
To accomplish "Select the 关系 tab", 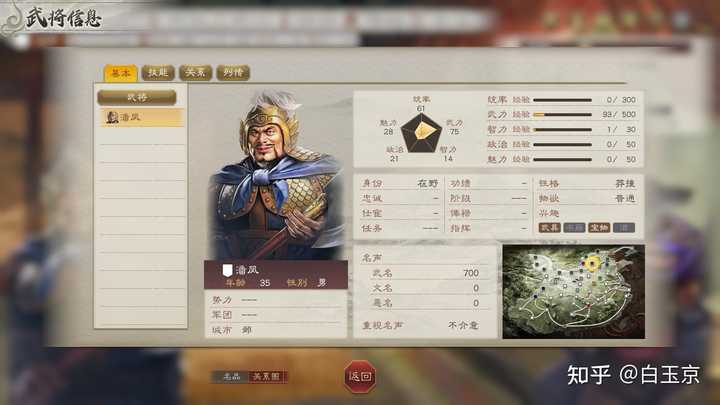I will 196,73.
